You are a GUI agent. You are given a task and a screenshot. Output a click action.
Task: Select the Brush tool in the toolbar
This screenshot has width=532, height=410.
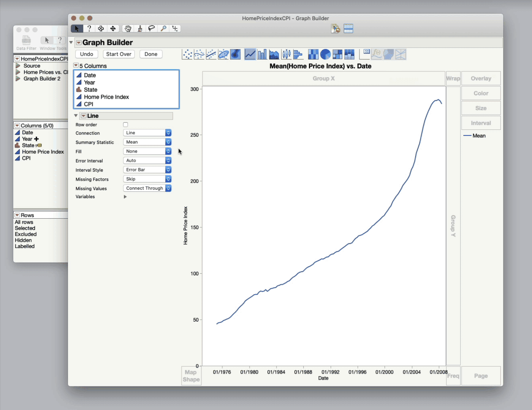pos(140,28)
